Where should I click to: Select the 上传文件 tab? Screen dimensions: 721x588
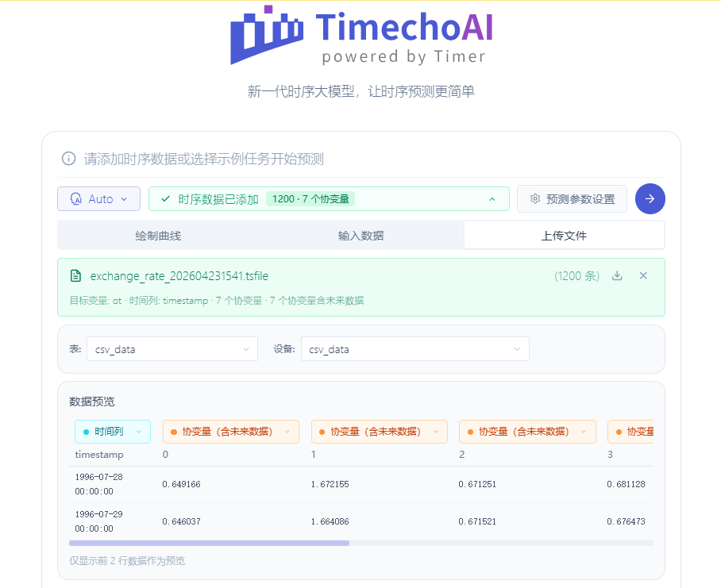[x=564, y=236]
